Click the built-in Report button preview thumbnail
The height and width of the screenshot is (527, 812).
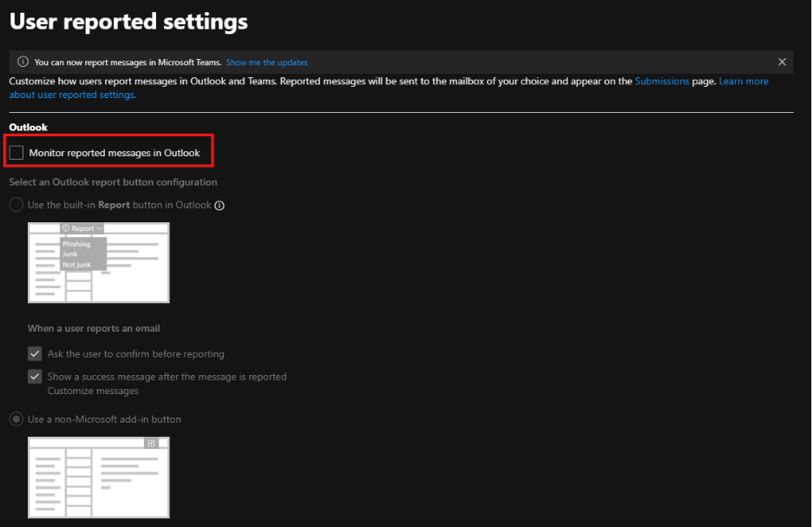pyautogui.click(x=98, y=263)
